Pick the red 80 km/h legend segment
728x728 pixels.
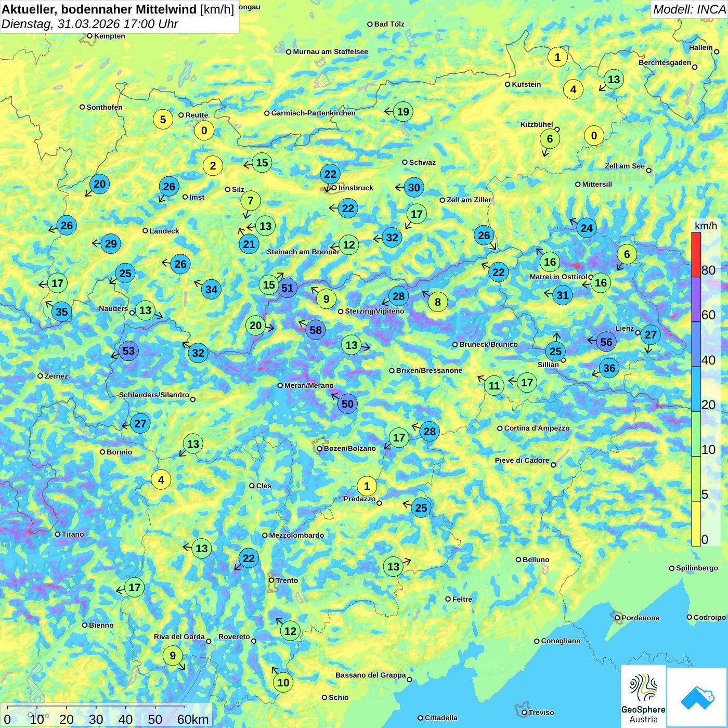696,254
